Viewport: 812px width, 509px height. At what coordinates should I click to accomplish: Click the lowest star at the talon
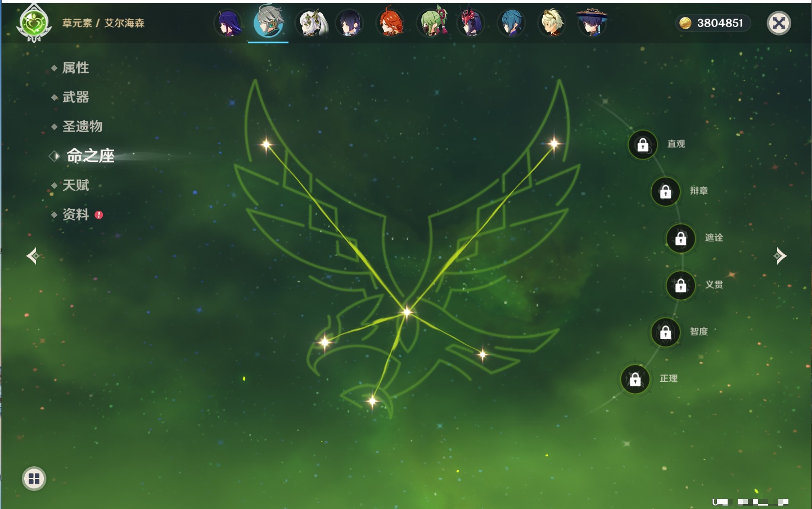[372, 400]
